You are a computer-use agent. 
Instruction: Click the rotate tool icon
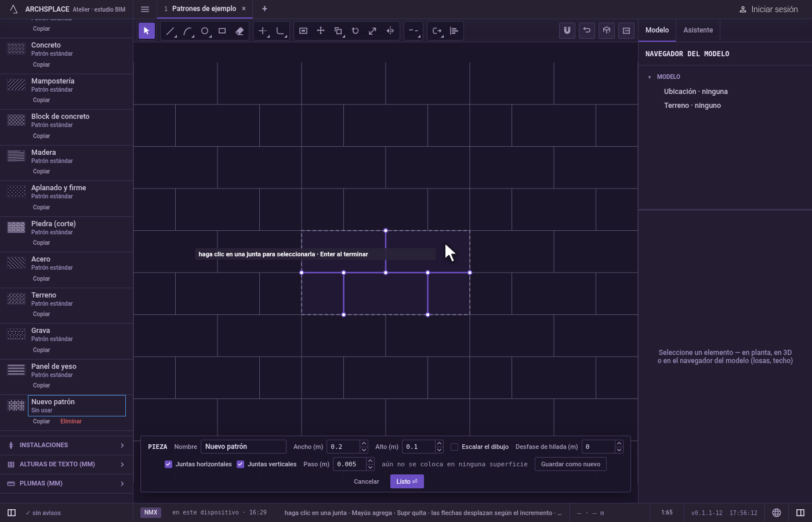(356, 31)
